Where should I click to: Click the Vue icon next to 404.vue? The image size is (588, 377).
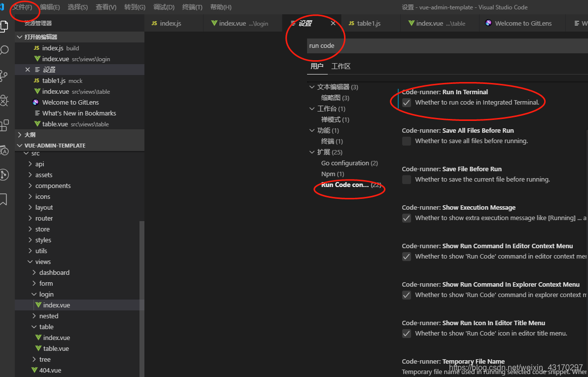35,370
